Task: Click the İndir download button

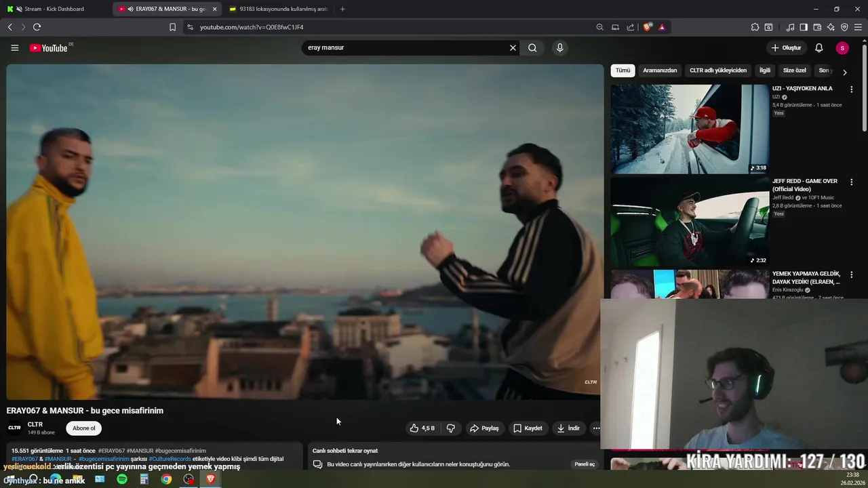Action: [568, 428]
